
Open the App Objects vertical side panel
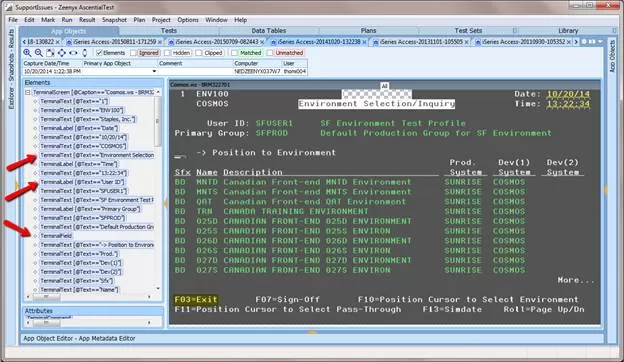click(x=612, y=56)
